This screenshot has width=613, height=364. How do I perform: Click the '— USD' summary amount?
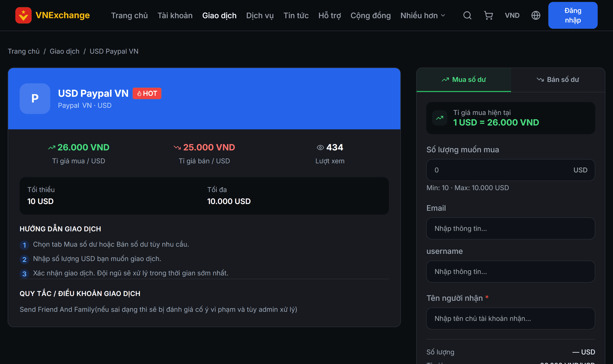click(x=584, y=352)
